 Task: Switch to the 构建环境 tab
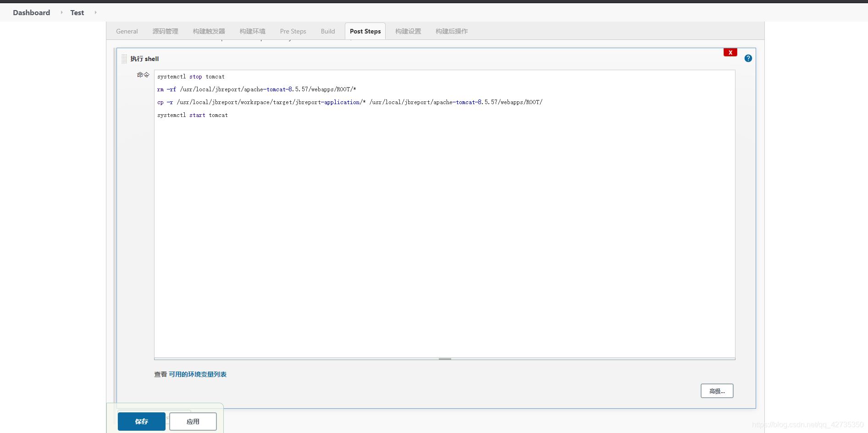coord(252,31)
